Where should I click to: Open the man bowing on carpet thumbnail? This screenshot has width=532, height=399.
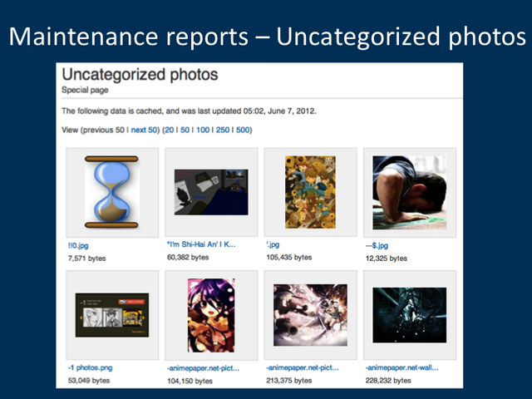click(410, 192)
